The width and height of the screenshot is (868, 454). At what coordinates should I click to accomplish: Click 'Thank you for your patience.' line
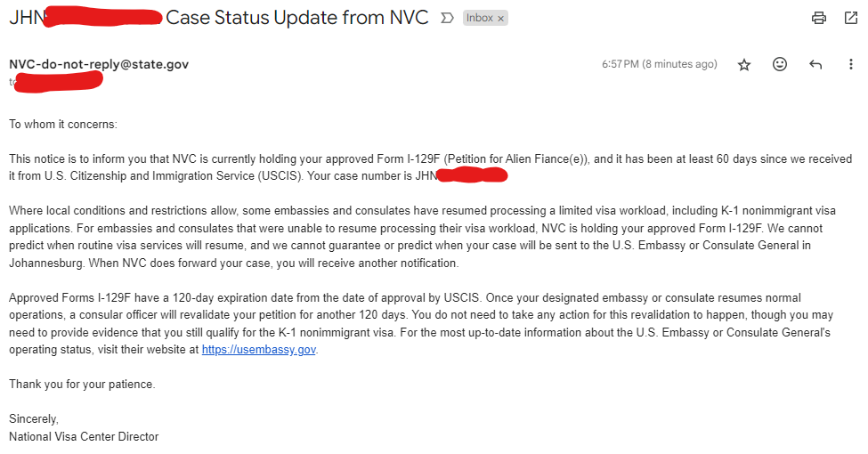[x=82, y=385]
